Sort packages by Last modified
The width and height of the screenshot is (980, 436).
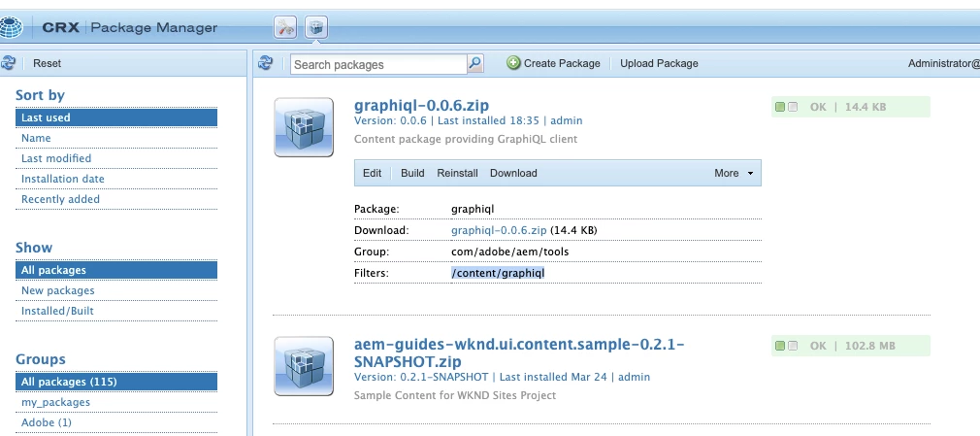pos(116,158)
